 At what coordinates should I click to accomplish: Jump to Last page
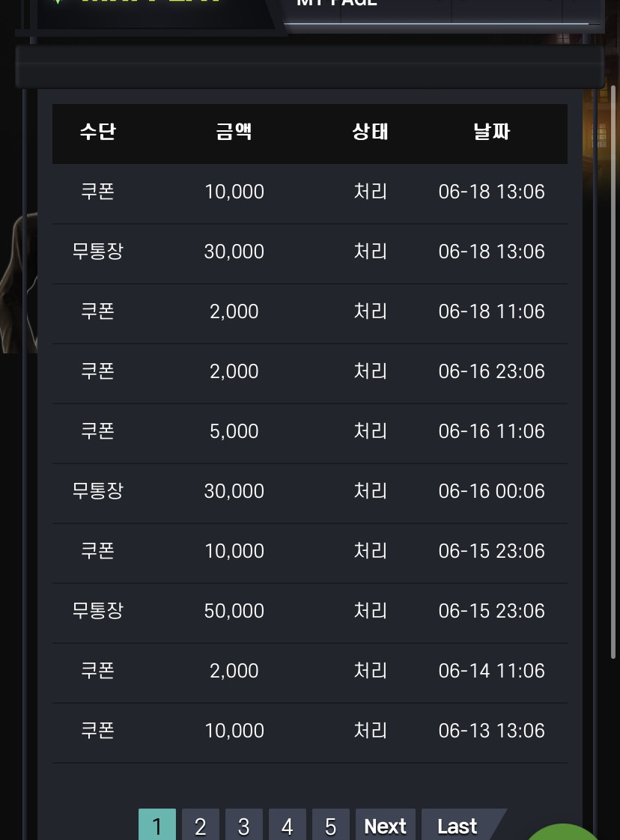pyautogui.click(x=458, y=825)
